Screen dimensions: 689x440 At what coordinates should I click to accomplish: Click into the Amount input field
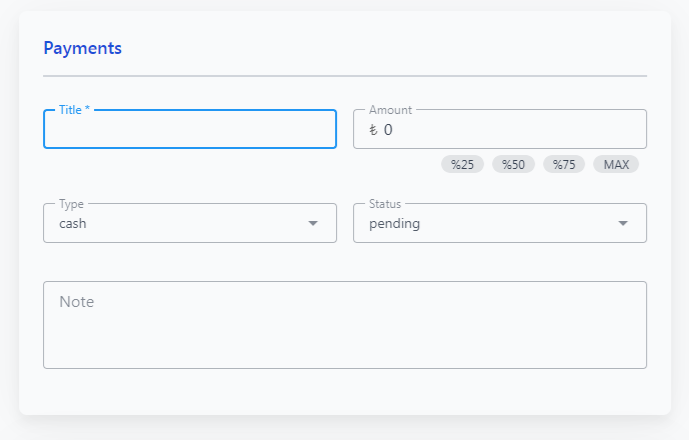tap(500, 129)
